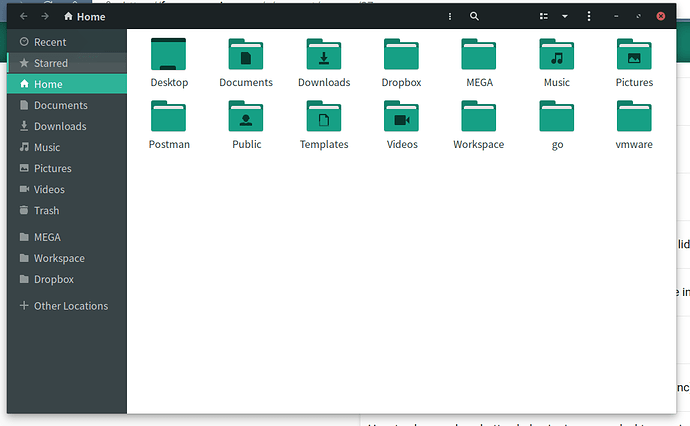This screenshot has width=690, height=426.
Task: Click the search magnifier icon
Action: (x=474, y=16)
